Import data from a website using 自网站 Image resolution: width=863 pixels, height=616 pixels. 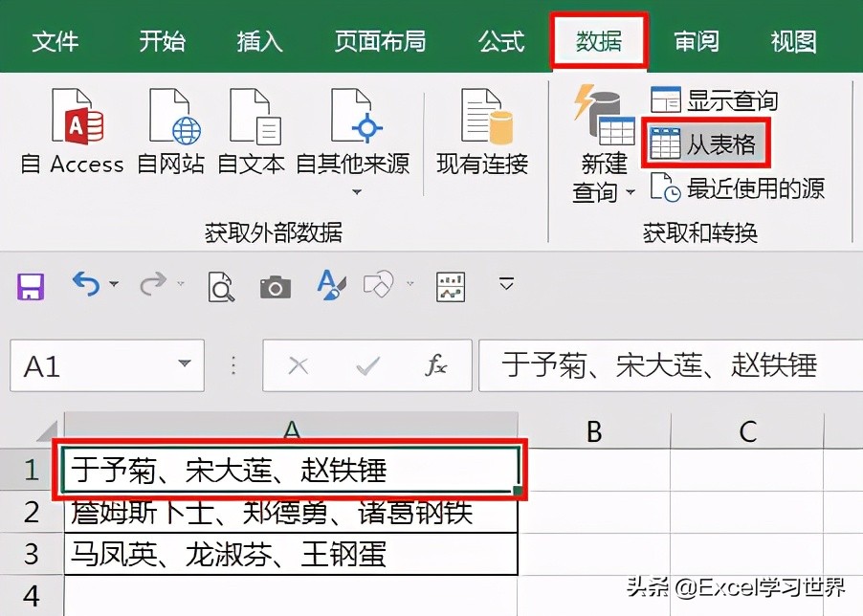[170, 134]
